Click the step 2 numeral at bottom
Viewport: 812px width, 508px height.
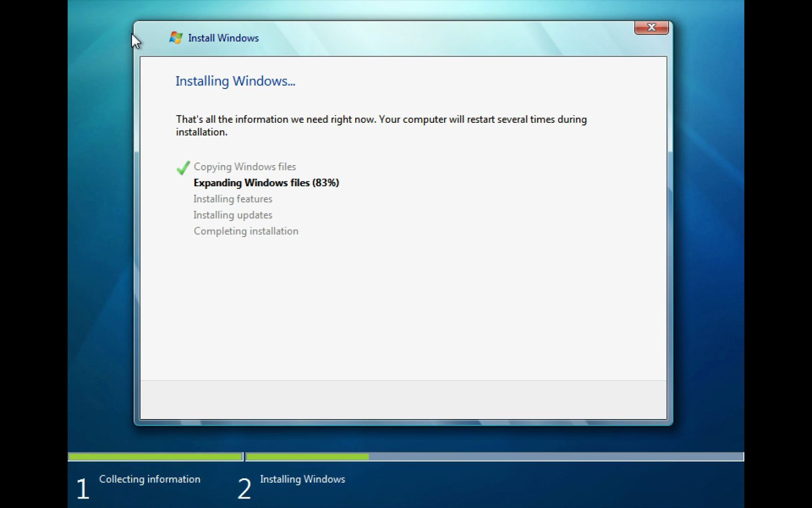point(245,488)
